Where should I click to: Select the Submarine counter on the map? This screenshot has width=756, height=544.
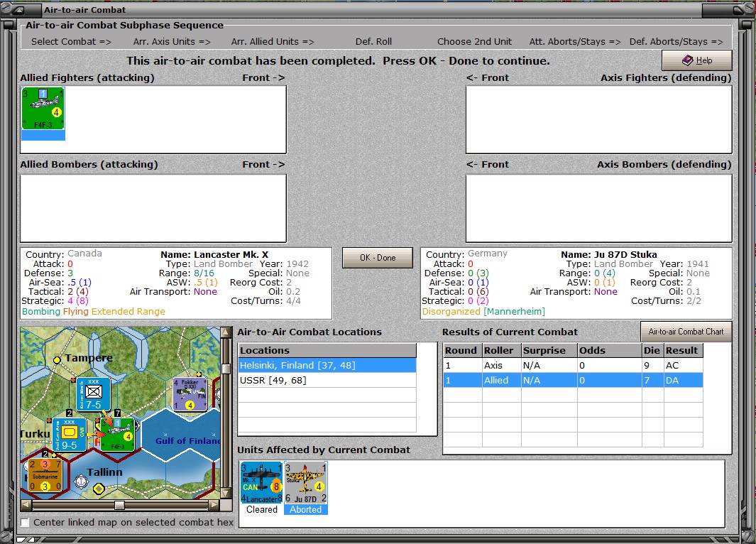(x=45, y=475)
